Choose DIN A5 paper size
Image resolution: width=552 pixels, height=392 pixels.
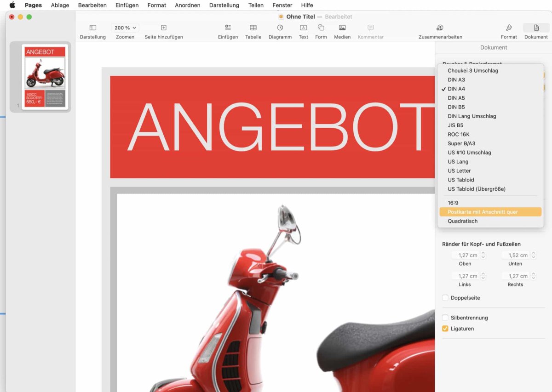tap(490, 98)
